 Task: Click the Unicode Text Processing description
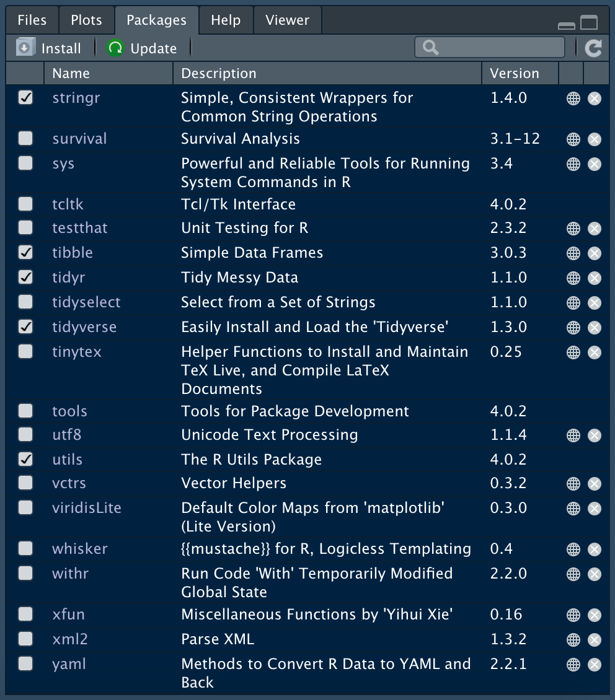click(x=269, y=435)
